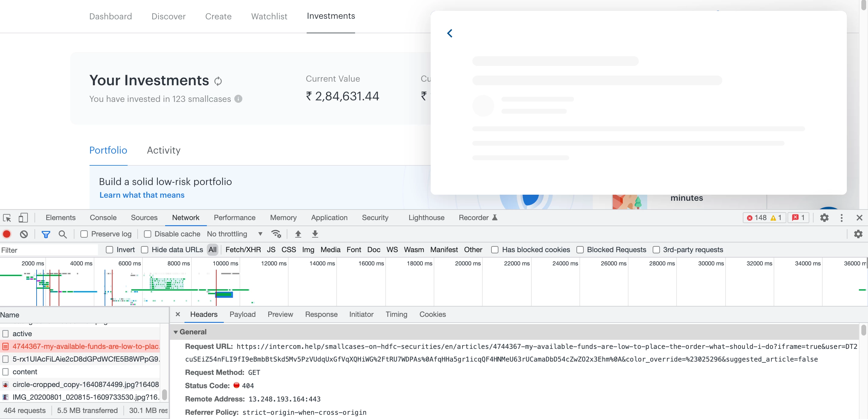Image resolution: width=868 pixels, height=419 pixels.
Task: Open network search magnifier
Action: pos(62,234)
